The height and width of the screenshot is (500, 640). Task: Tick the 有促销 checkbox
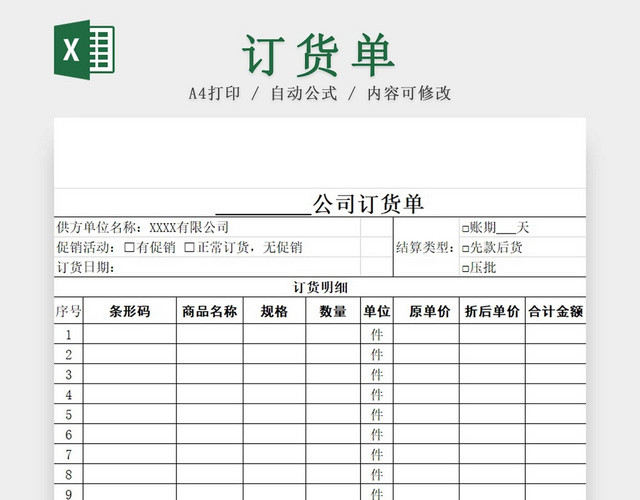coord(129,247)
